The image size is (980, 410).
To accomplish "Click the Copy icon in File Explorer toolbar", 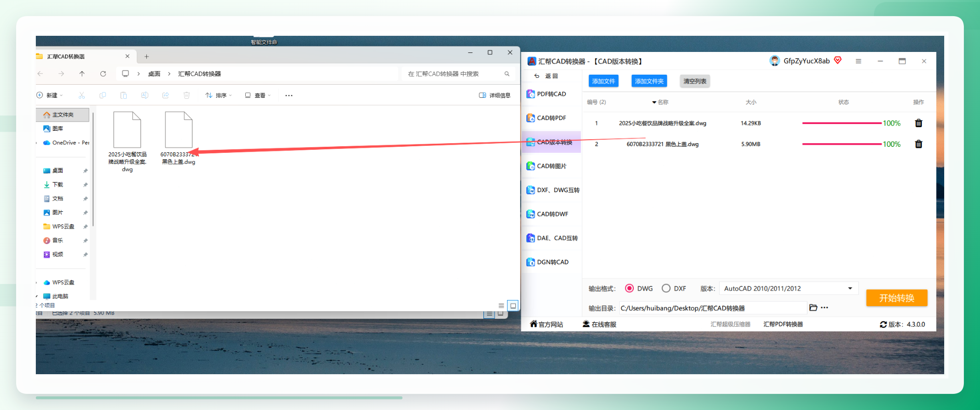I will (102, 95).
